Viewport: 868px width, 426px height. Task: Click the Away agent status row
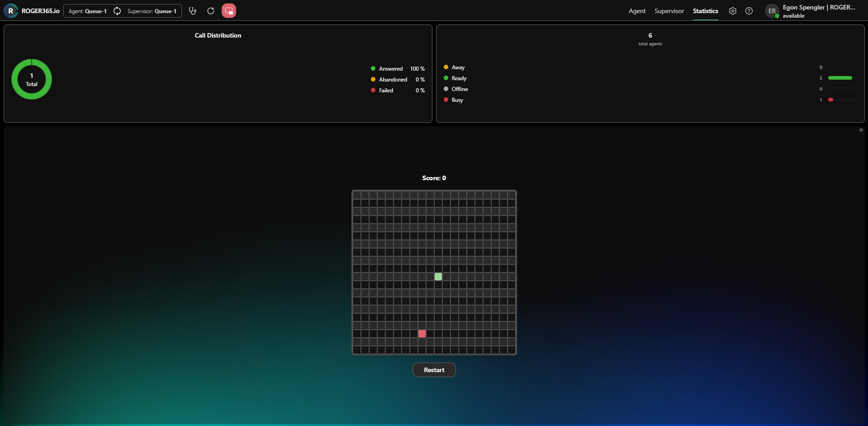tap(650, 67)
